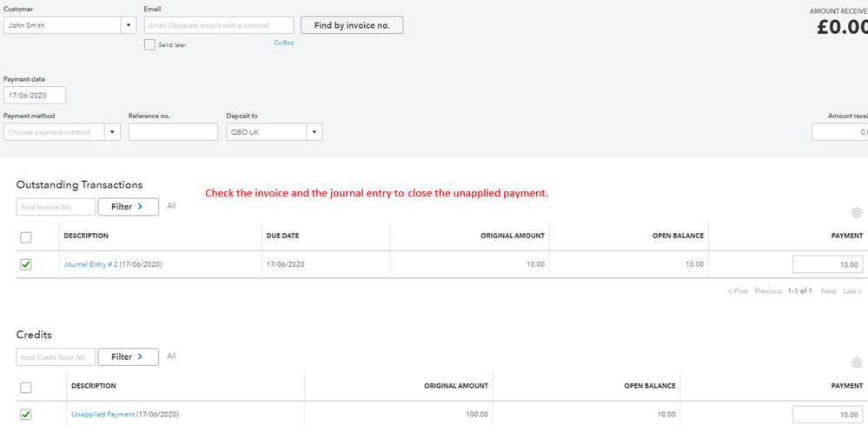Toggle select-all checkbox in Outstanding Transactions

26,237
